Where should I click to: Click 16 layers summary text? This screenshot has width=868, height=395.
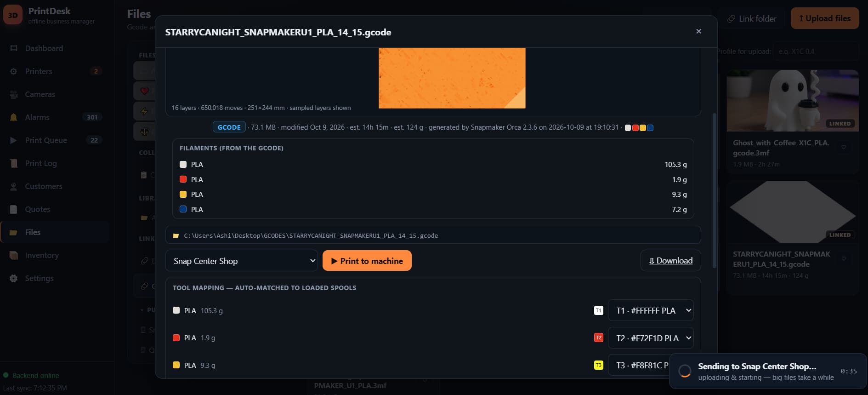click(261, 108)
